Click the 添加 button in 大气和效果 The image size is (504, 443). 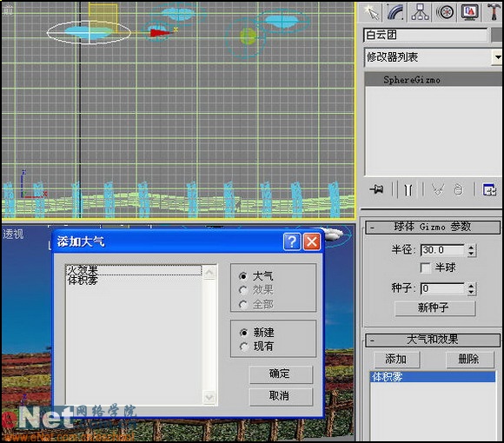(396, 359)
